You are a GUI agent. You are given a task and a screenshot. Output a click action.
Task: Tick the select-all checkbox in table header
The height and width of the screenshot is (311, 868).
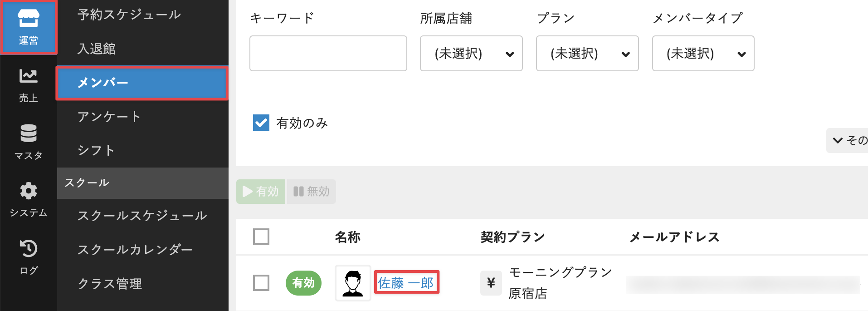(x=261, y=237)
